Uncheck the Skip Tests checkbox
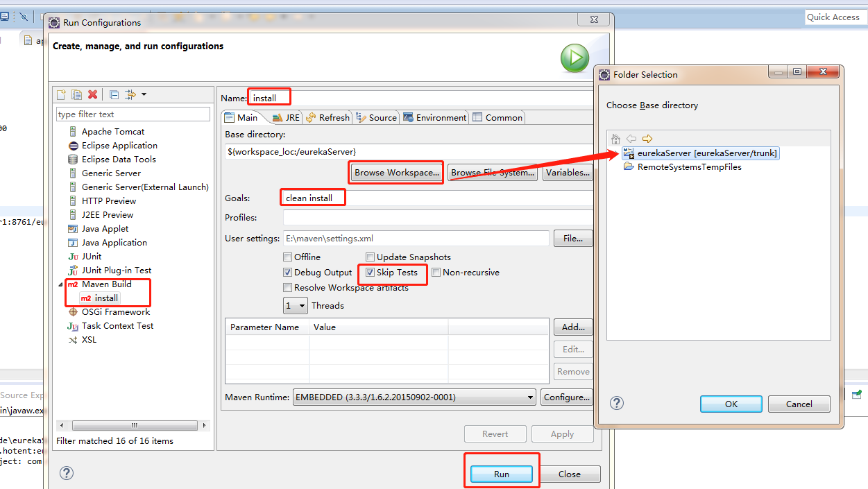Screen dimensions: 868x489 coord(371,273)
